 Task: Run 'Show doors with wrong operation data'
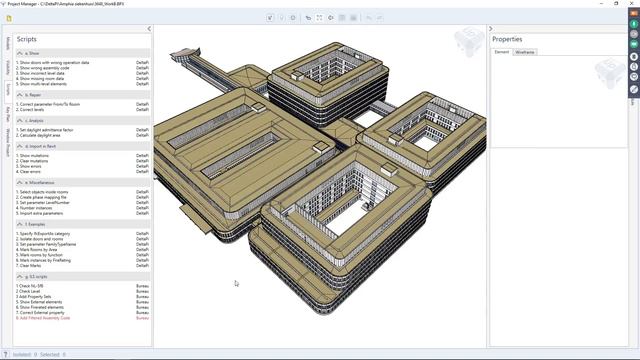coord(52,62)
